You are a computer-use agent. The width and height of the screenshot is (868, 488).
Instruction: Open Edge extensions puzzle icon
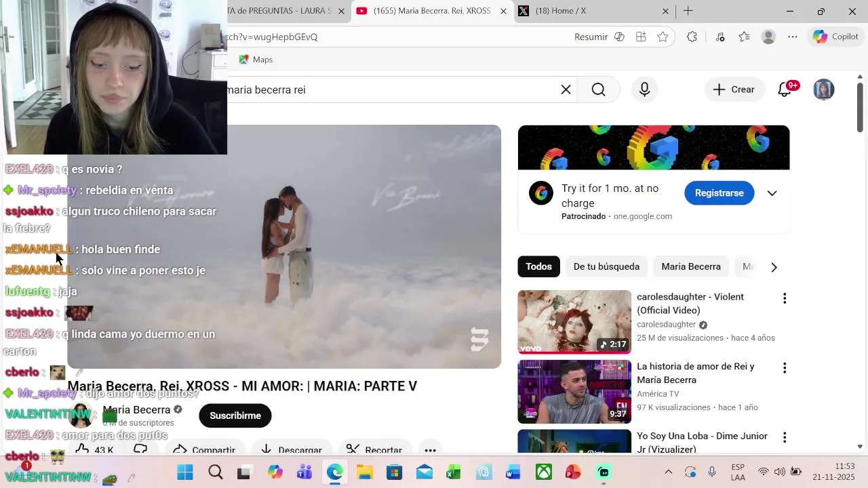pyautogui.click(x=692, y=37)
